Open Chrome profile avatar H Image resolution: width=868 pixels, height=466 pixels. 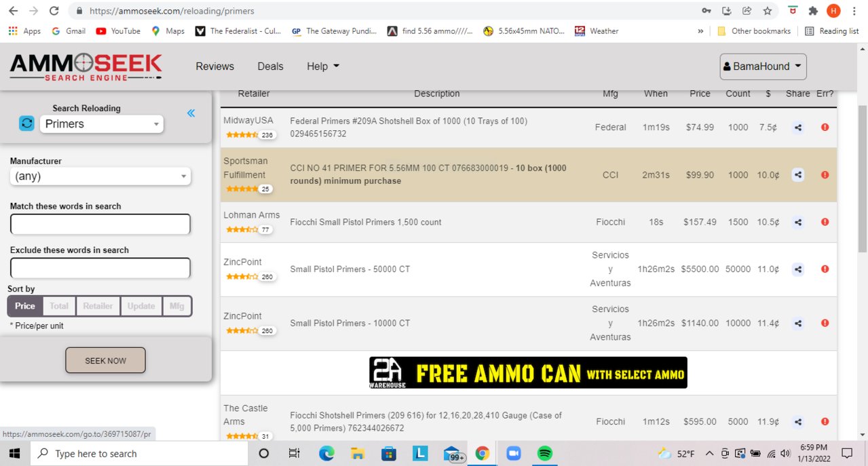pyautogui.click(x=833, y=11)
